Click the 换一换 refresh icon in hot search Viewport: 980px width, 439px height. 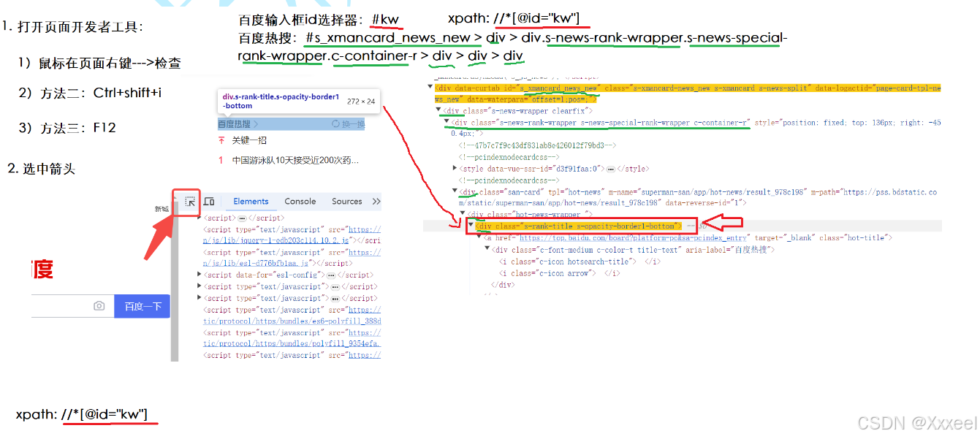click(335, 125)
